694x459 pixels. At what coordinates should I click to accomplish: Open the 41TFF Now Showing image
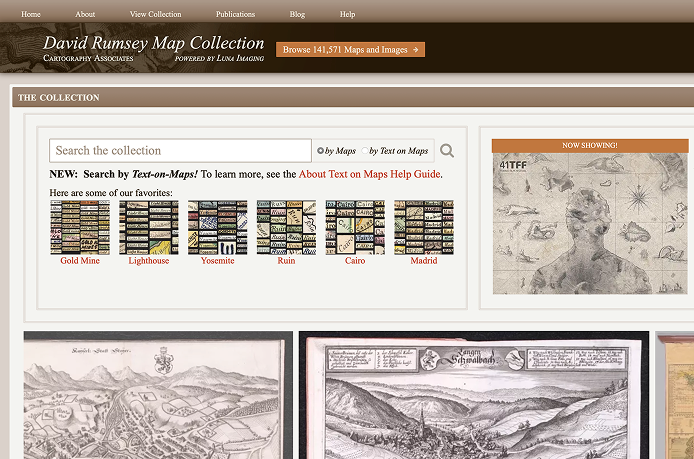590,224
